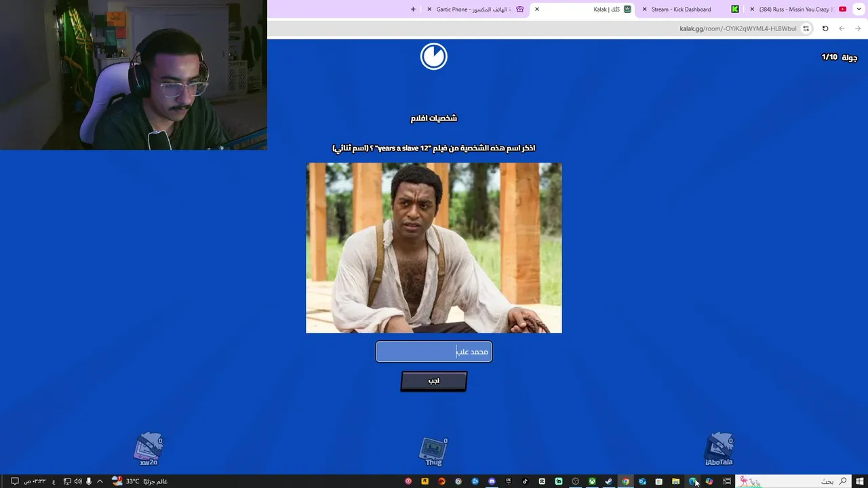Open Epic Games Launcher from taskbar
The height and width of the screenshot is (488, 868).
(509, 481)
